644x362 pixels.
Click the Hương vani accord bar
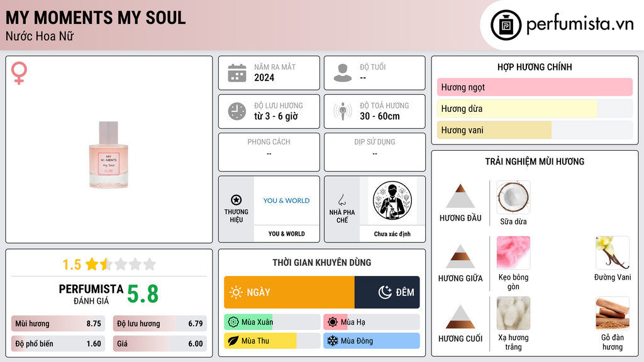pyautogui.click(x=535, y=130)
